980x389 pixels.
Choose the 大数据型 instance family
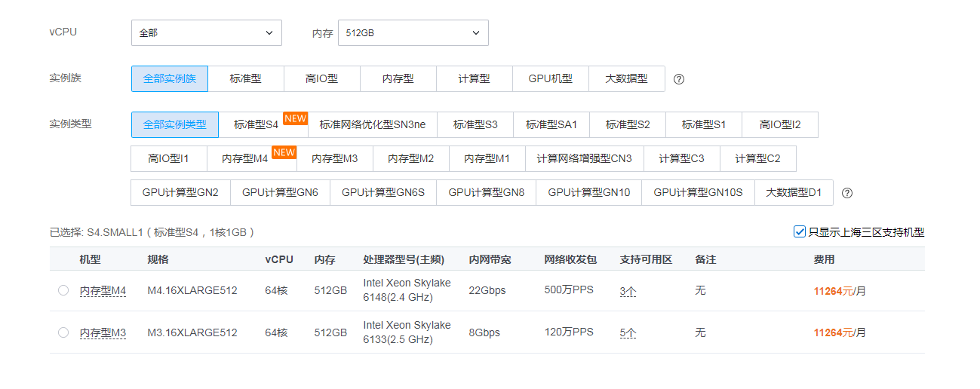[626, 78]
